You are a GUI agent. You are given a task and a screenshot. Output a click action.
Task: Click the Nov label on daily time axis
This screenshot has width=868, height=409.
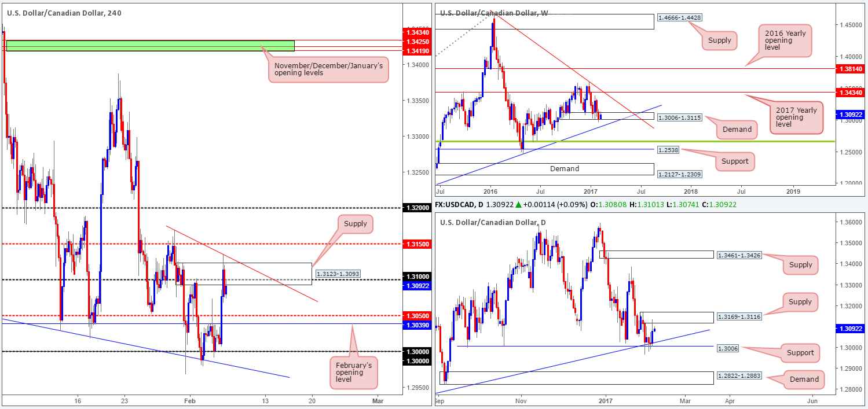(x=521, y=400)
